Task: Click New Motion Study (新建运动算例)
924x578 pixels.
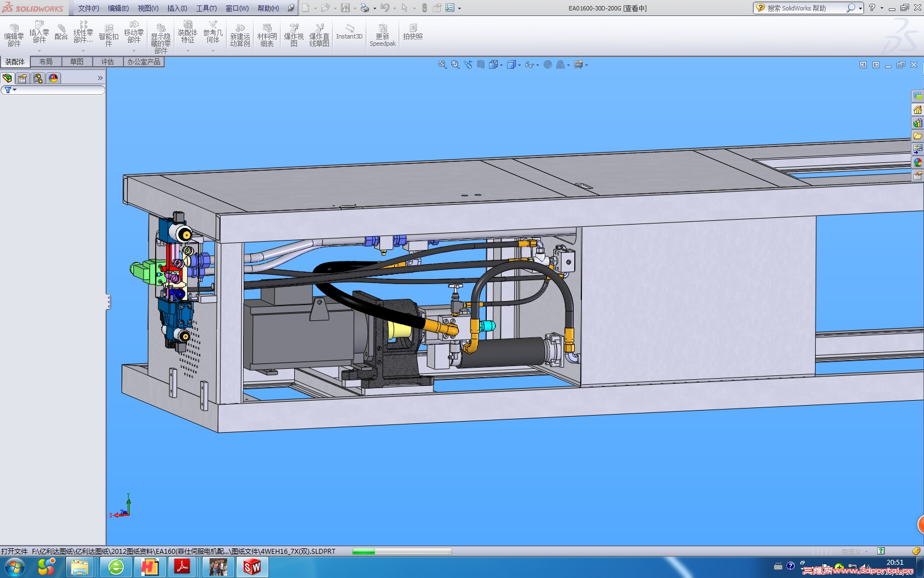Action: click(x=240, y=36)
